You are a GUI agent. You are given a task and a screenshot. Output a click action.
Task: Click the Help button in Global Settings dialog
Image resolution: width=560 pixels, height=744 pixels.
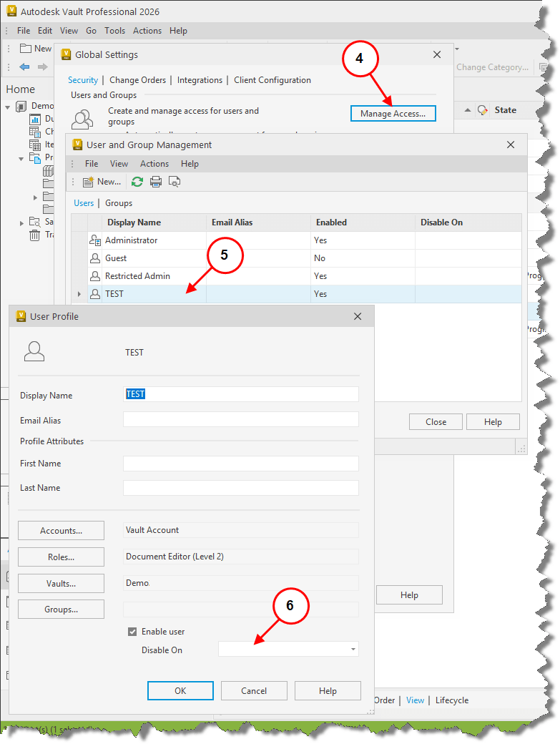(409, 595)
